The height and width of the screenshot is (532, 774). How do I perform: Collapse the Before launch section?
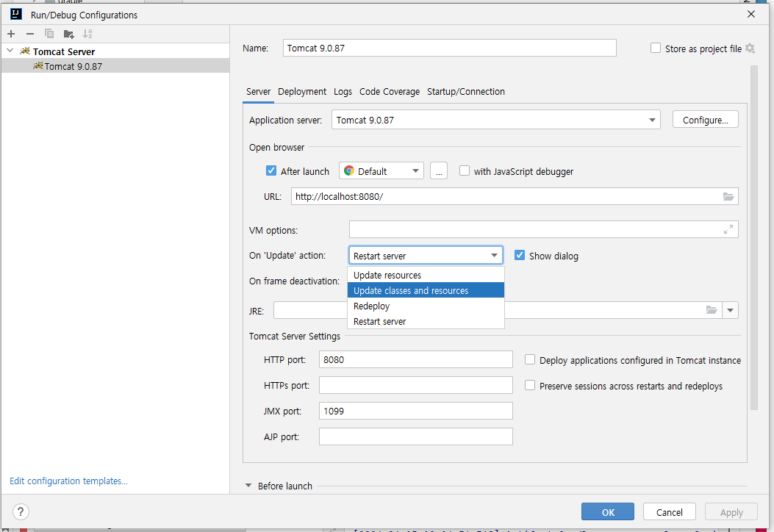[x=248, y=486]
